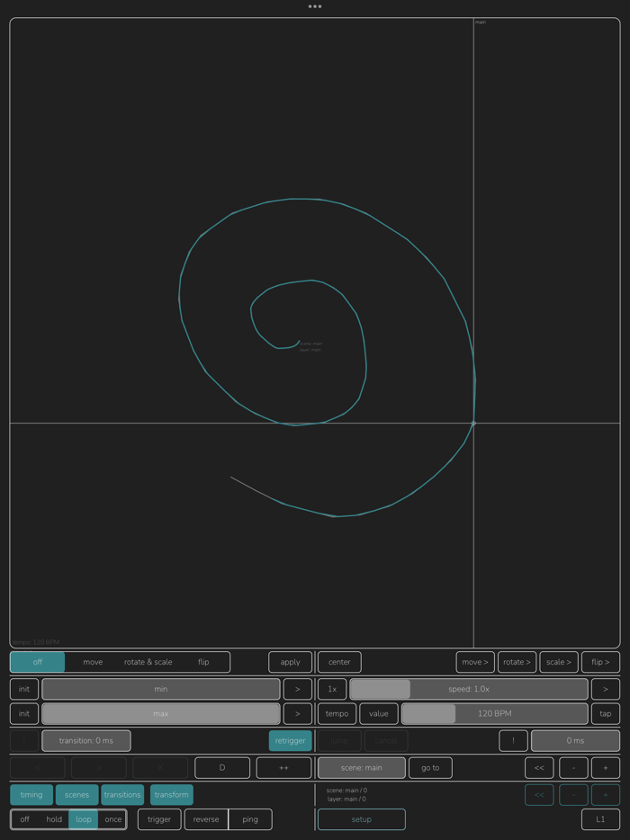Image resolution: width=630 pixels, height=840 pixels.
Task: Open the L1 layer selector
Action: [600, 819]
